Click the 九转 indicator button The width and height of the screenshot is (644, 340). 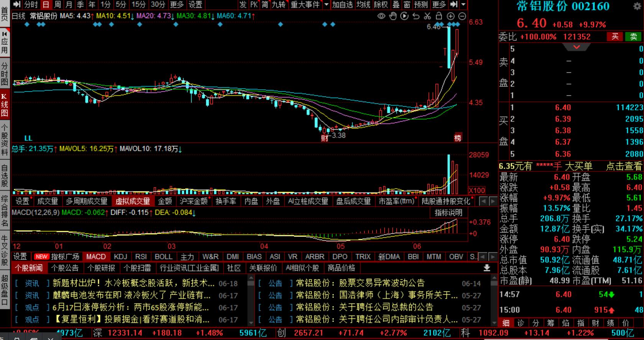[x=279, y=5]
